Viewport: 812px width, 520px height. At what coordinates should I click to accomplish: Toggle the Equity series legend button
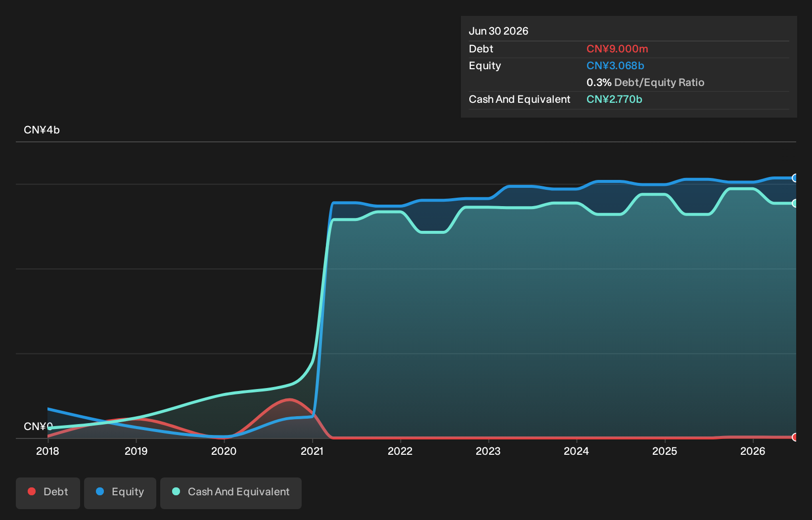coord(120,493)
